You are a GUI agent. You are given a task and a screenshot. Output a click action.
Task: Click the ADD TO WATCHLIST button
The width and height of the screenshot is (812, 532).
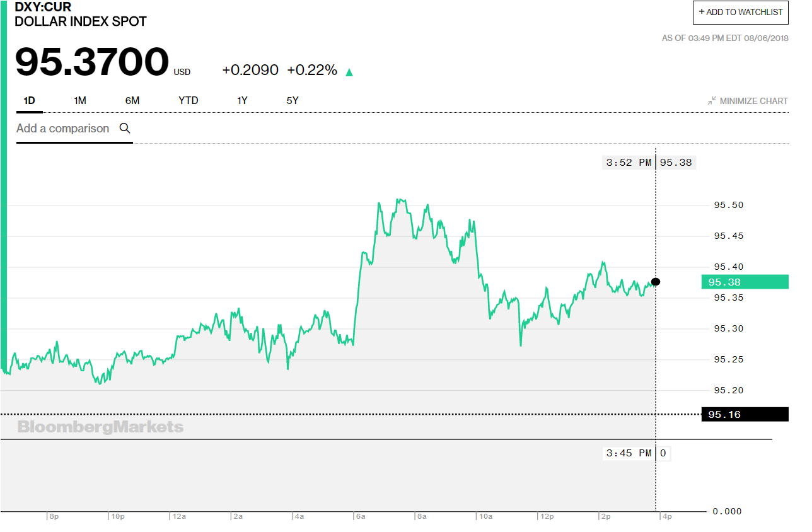[740, 12]
